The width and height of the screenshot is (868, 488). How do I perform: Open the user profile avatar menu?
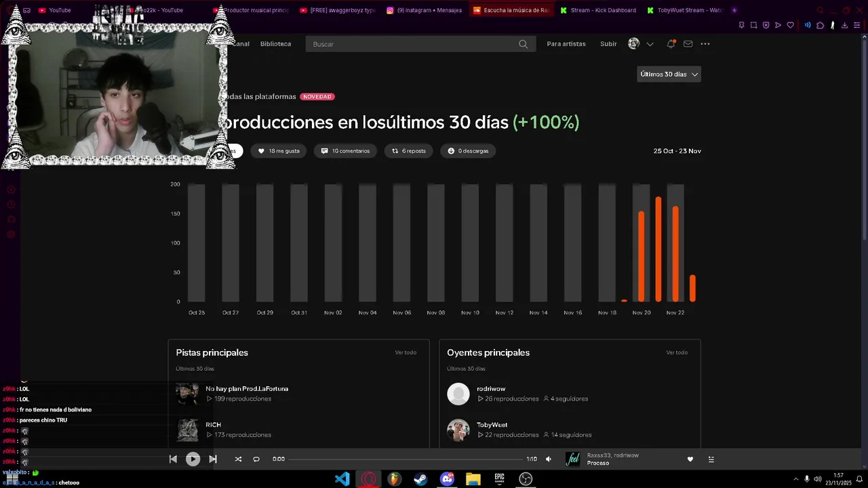click(x=634, y=43)
